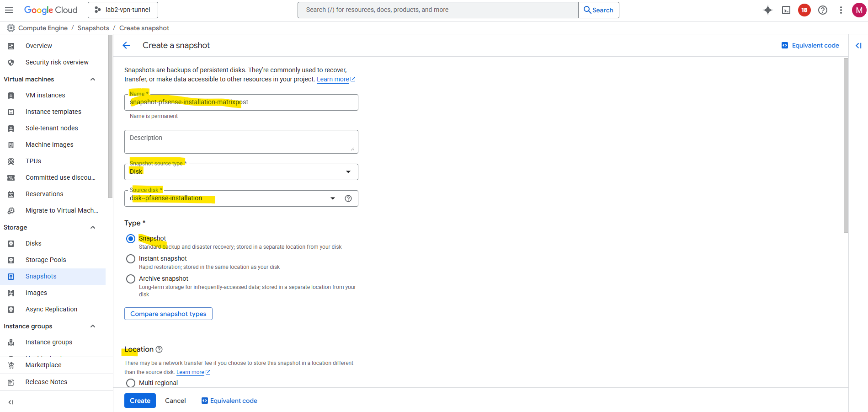868x412 pixels.
Task: Open the Snapshot source type dropdown
Action: [x=241, y=172]
